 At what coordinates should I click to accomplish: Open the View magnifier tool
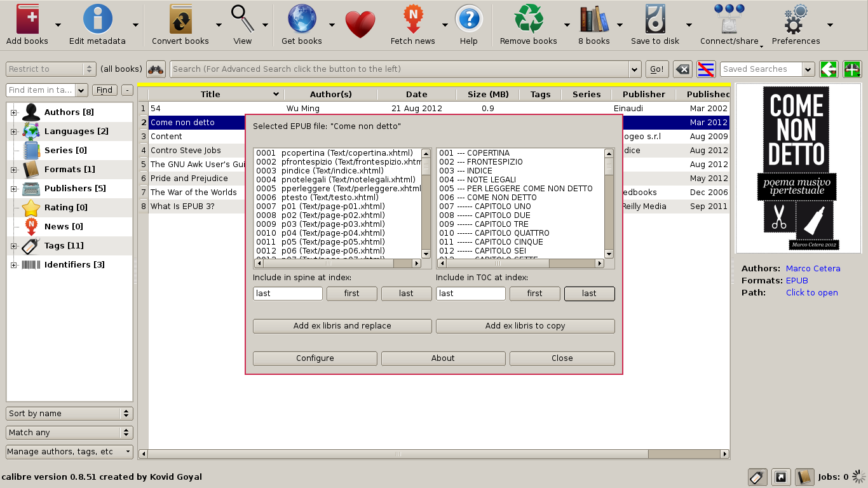click(242, 19)
